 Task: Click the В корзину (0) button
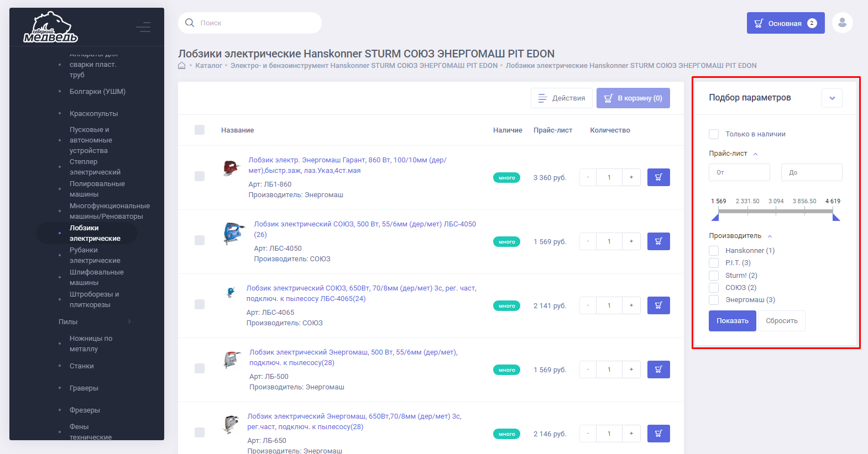[633, 98]
